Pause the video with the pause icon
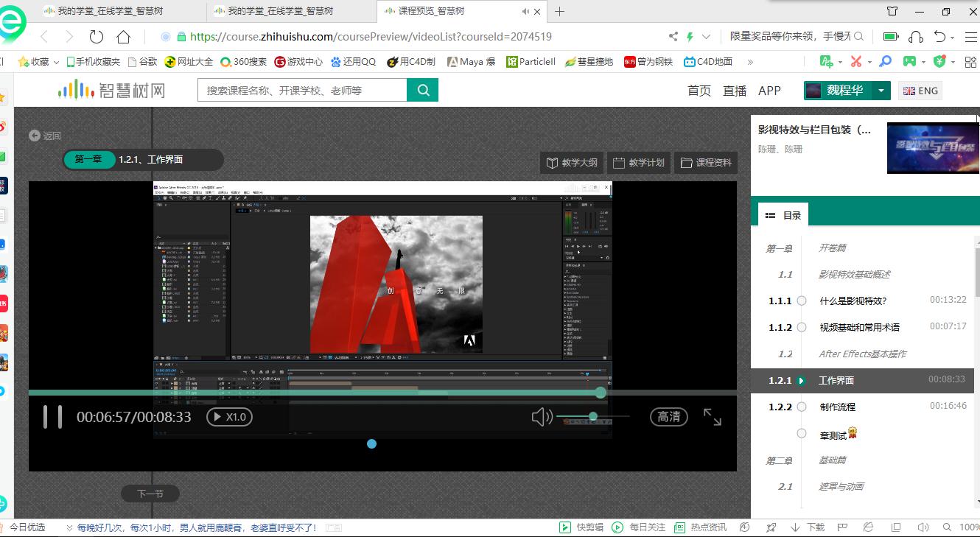This screenshot has height=537, width=980. click(x=52, y=417)
